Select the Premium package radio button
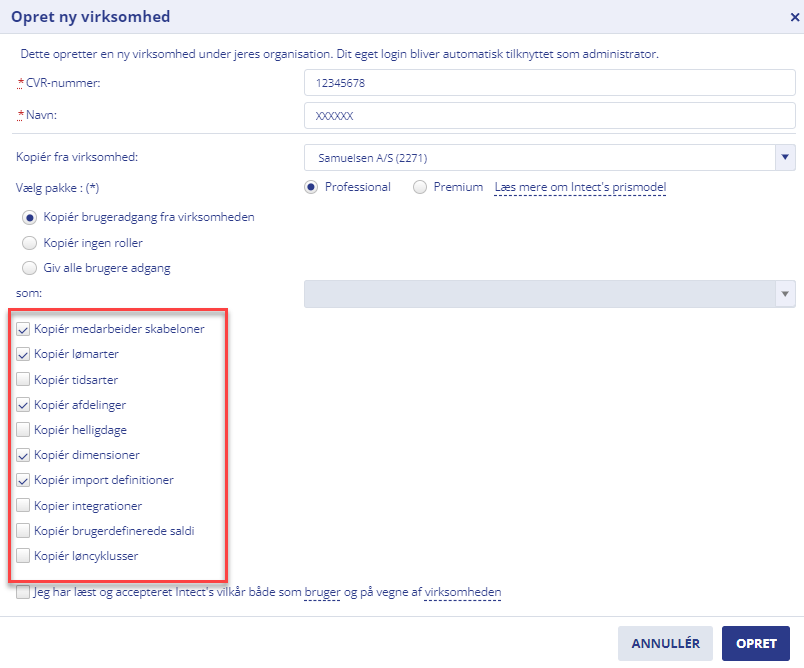The height and width of the screenshot is (668, 804). [420, 187]
